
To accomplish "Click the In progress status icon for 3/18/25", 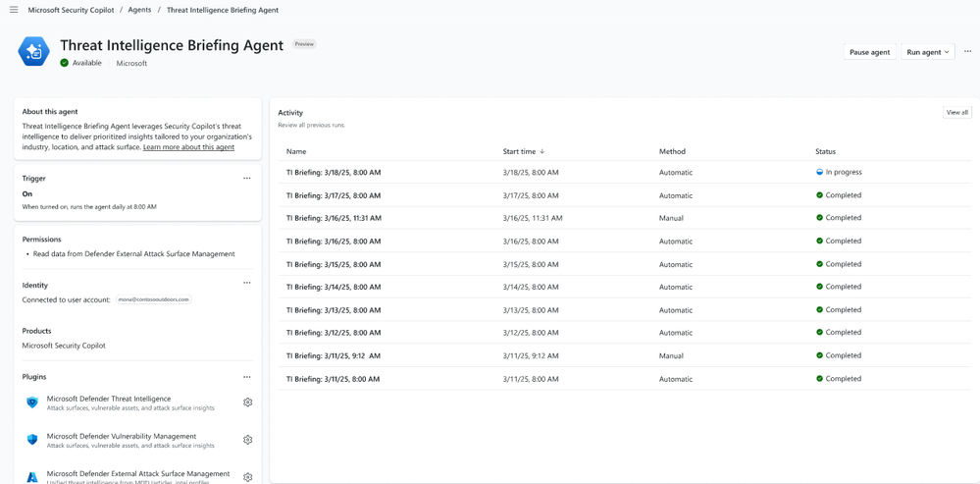I will click(x=819, y=172).
